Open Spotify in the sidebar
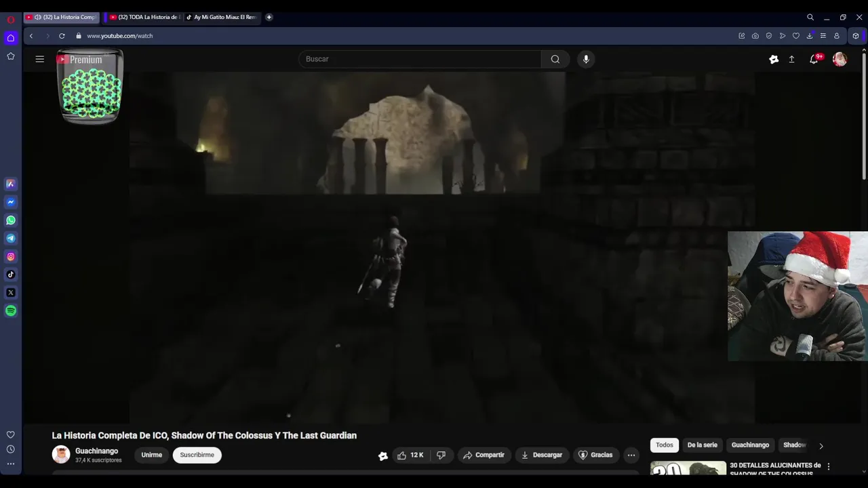The width and height of the screenshot is (868, 488). pos(11,311)
